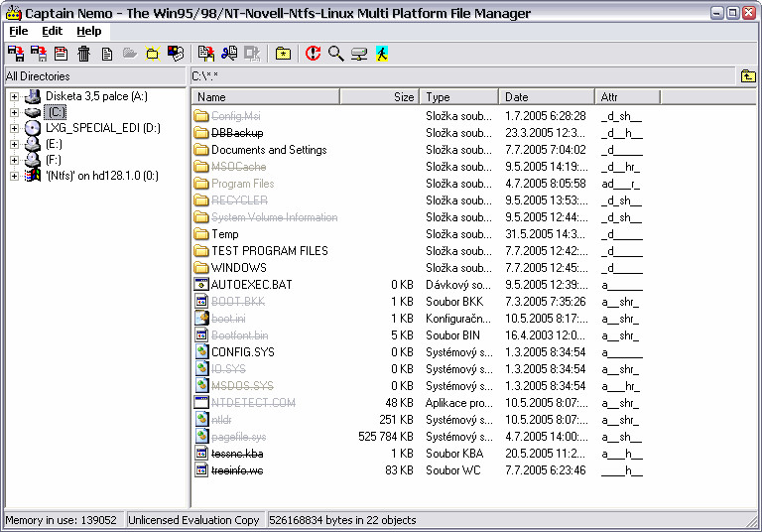Select the DBBackup folder

pos(237,133)
